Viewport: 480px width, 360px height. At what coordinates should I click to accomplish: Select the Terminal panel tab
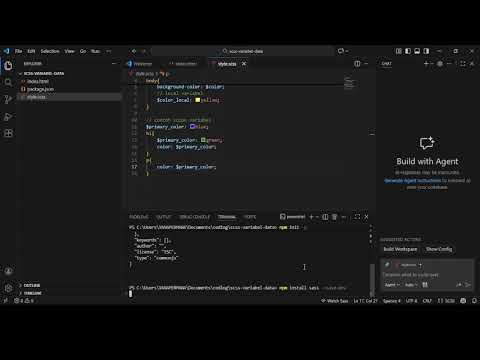click(227, 217)
